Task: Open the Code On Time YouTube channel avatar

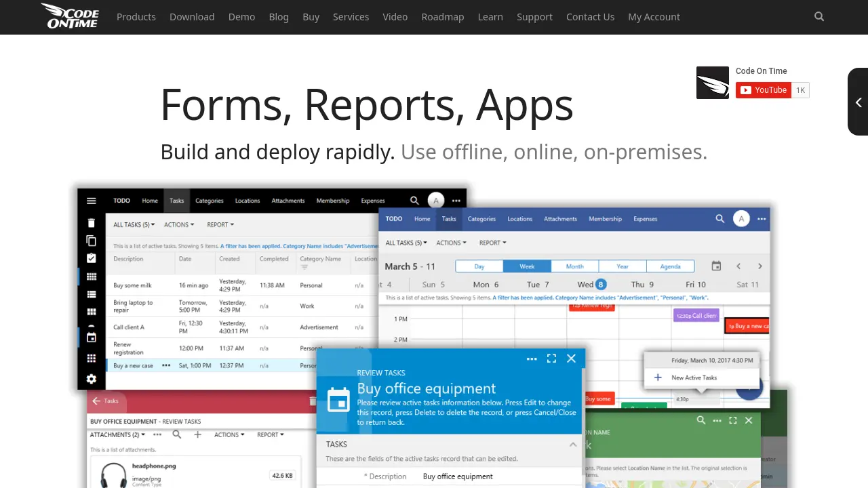Action: pos(713,83)
